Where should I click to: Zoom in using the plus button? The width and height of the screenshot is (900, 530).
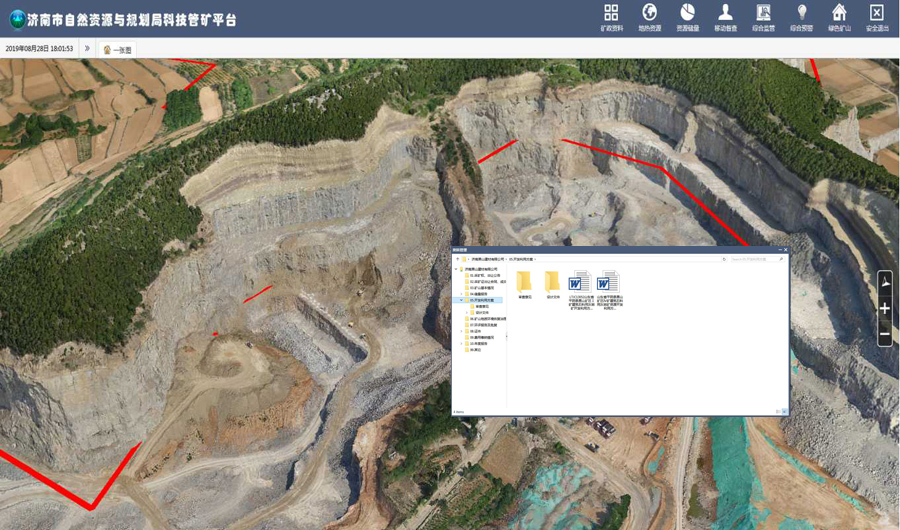click(885, 309)
